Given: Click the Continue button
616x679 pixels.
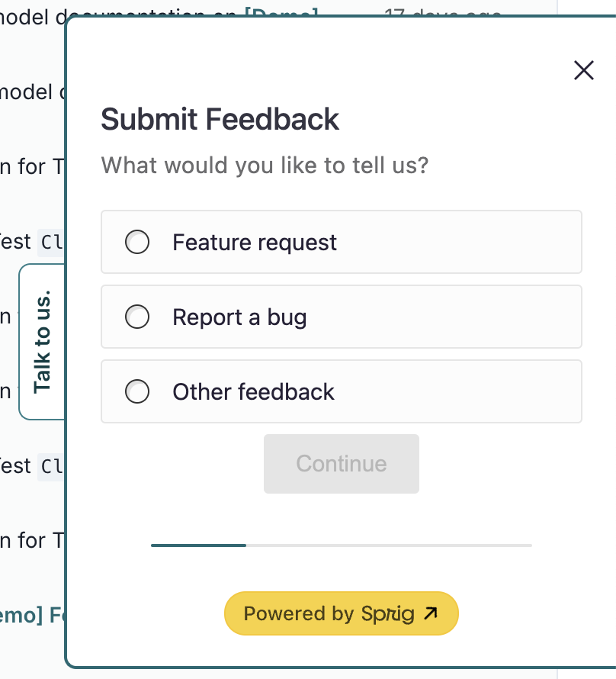Looking at the screenshot, I should click(x=341, y=463).
